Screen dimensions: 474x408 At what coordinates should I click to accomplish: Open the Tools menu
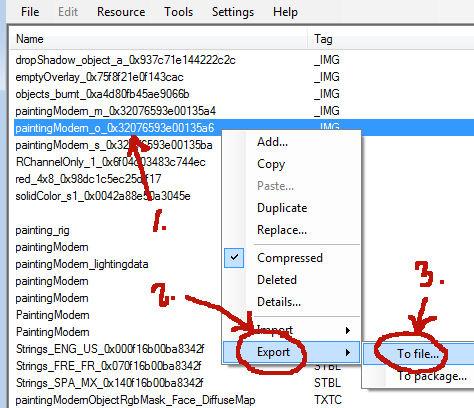(x=179, y=12)
